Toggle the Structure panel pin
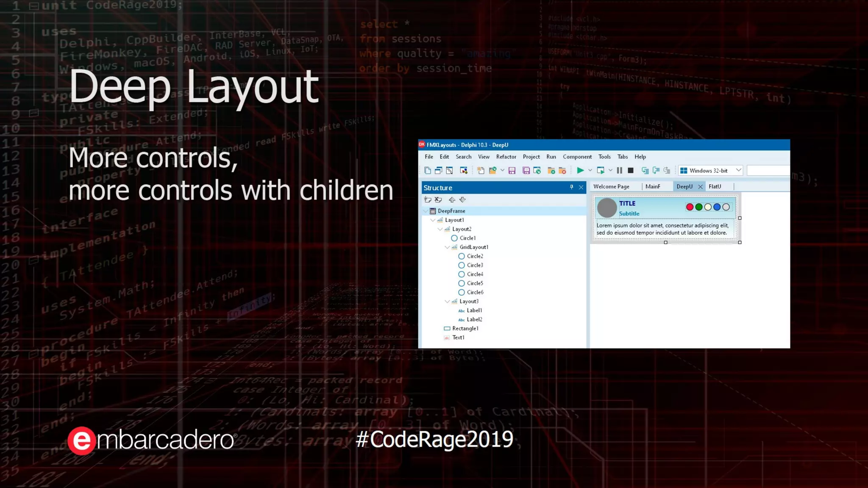The height and width of the screenshot is (488, 868). pos(571,187)
